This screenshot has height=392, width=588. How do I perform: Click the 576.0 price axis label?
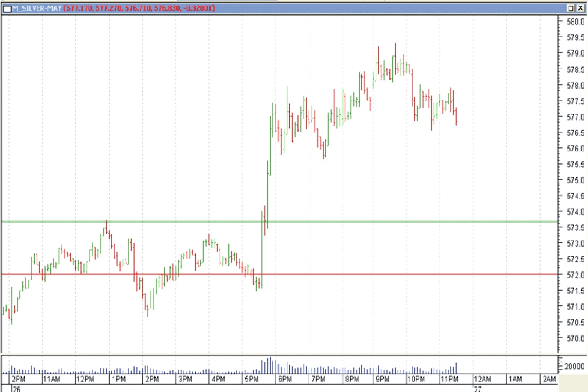click(x=575, y=148)
